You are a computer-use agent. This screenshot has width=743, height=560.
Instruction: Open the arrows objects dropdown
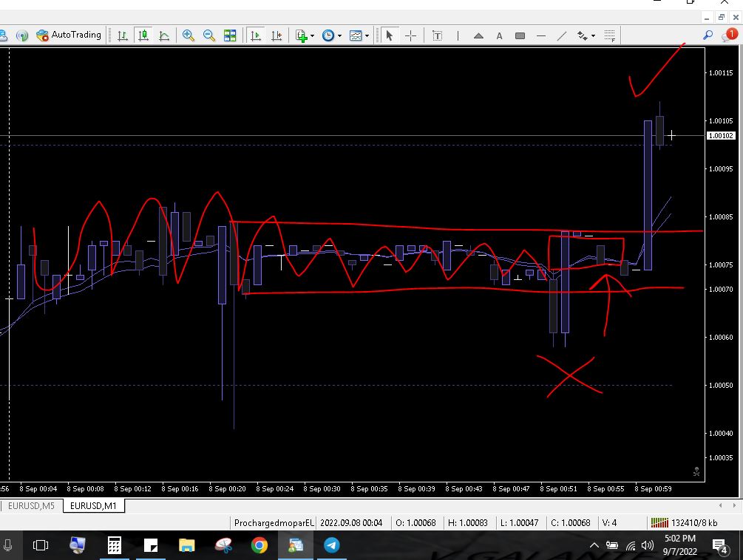tap(586, 35)
